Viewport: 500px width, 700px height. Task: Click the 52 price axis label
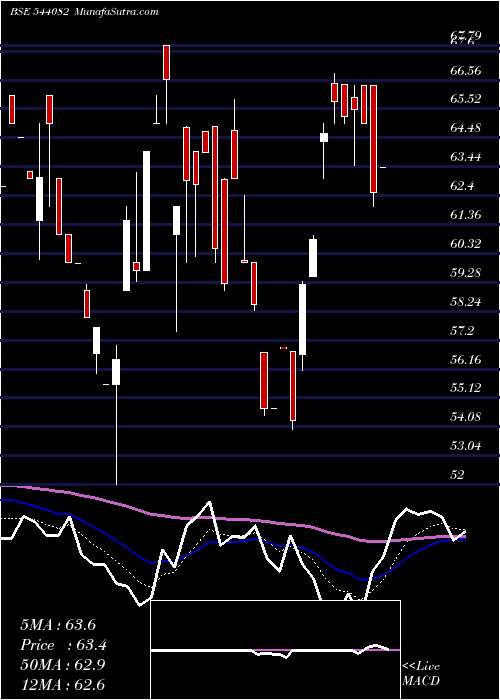(458, 475)
